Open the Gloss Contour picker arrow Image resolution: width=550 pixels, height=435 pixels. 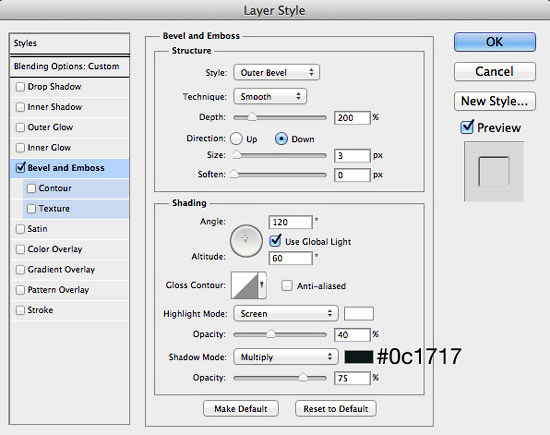[x=262, y=285]
